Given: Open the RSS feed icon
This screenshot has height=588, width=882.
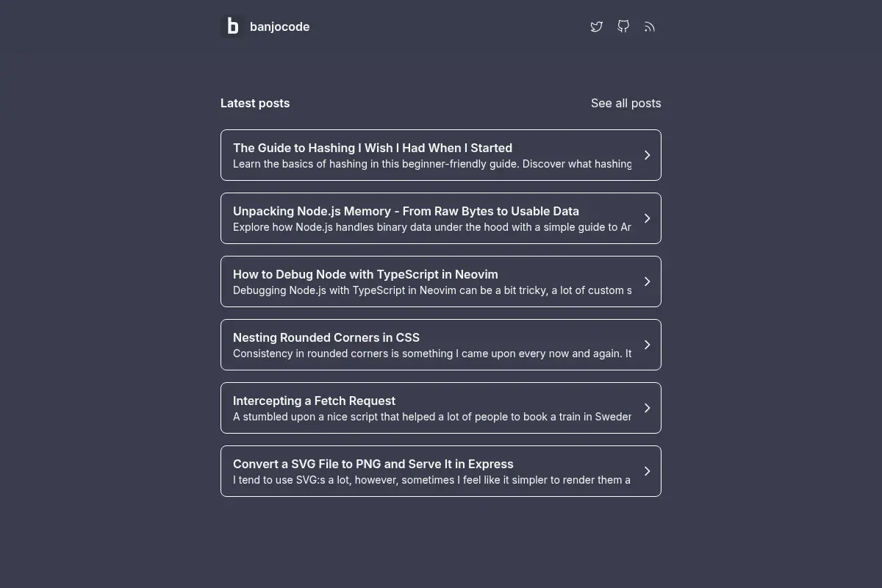Looking at the screenshot, I should [650, 26].
